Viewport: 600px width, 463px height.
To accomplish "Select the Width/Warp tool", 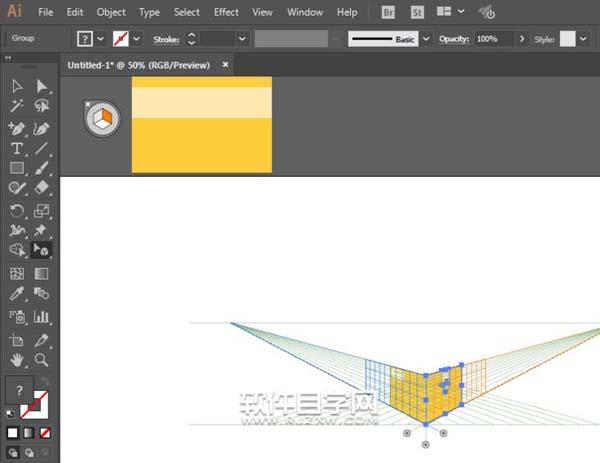I will [x=17, y=230].
